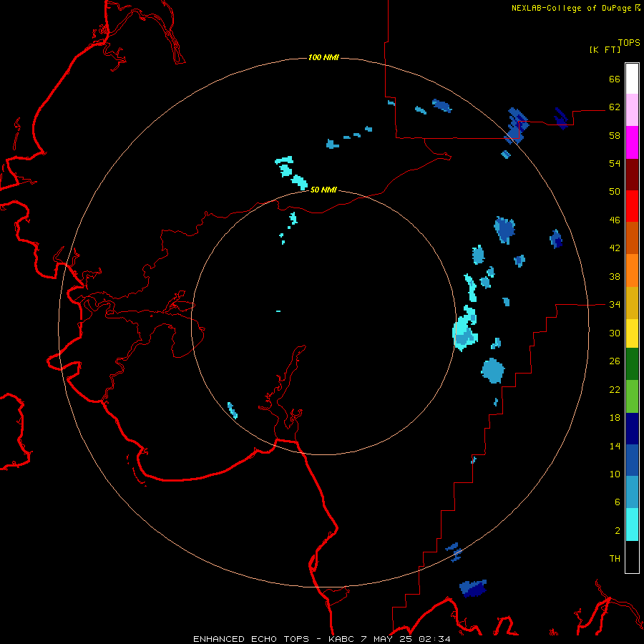Click the light blue legend swatch near 6

point(632,492)
